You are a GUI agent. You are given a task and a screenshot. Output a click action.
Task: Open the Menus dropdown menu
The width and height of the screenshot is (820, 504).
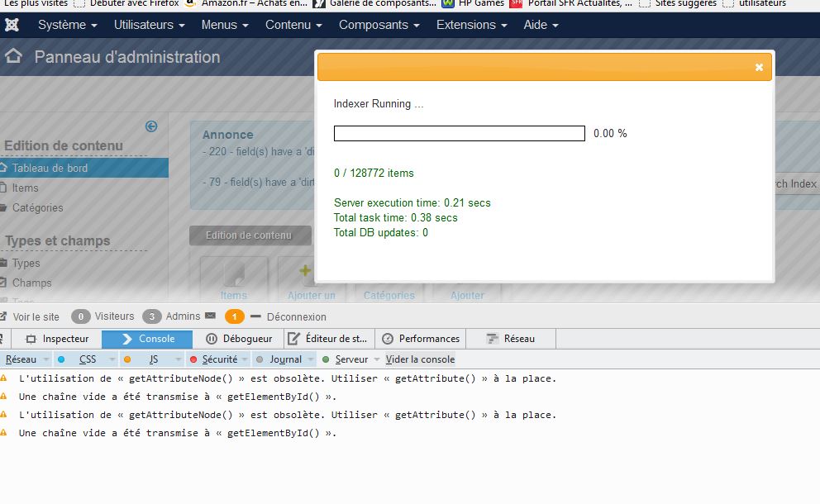coord(225,25)
